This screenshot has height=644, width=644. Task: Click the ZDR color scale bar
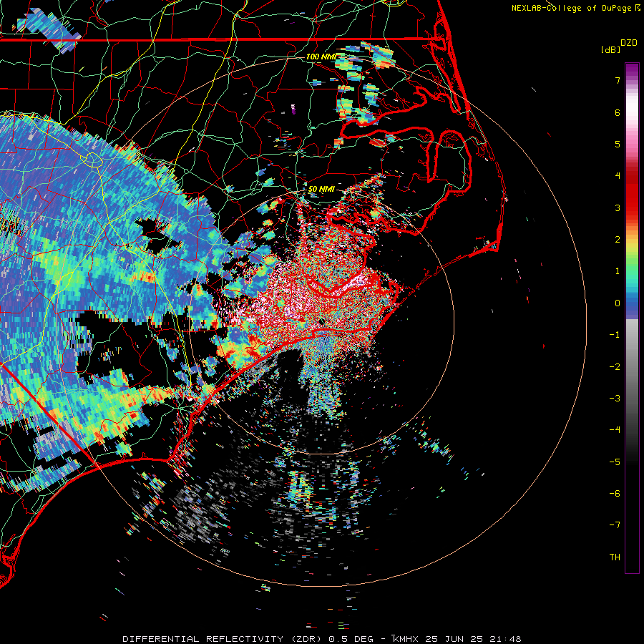[x=632, y=318]
